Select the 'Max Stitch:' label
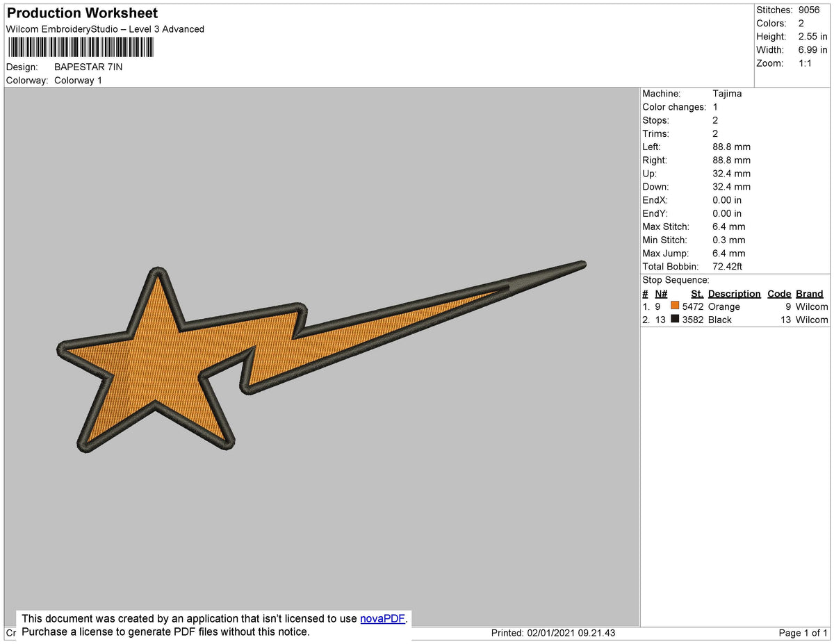 point(666,226)
